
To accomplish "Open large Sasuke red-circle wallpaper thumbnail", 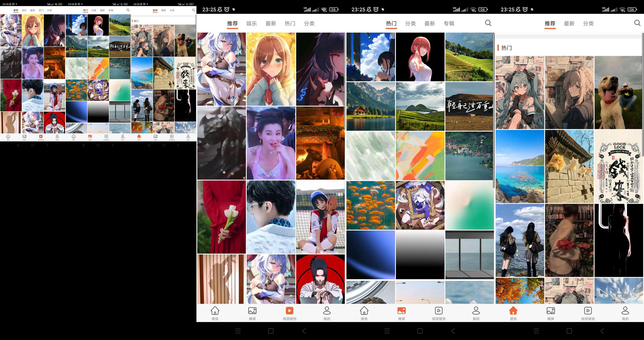I will point(320,279).
